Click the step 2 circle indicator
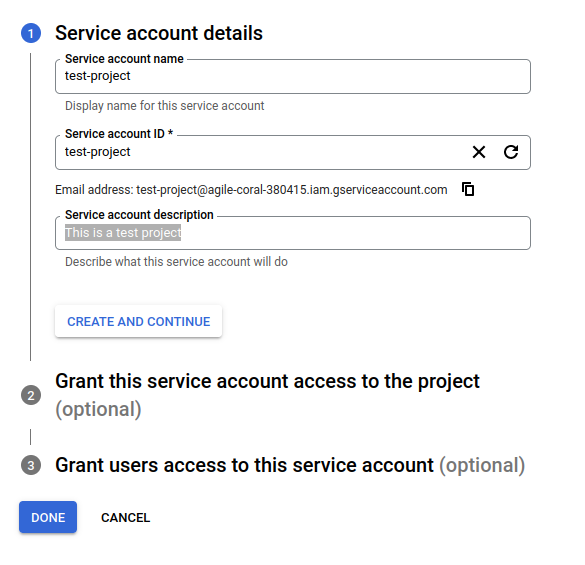Viewport: 585px width, 565px height. point(31,395)
